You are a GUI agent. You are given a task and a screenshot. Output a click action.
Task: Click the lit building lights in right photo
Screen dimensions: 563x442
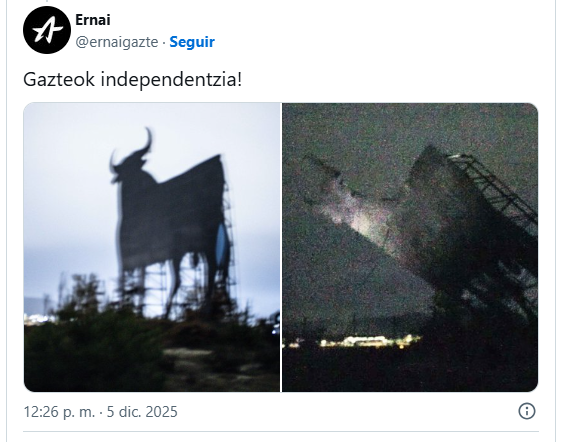(370, 341)
